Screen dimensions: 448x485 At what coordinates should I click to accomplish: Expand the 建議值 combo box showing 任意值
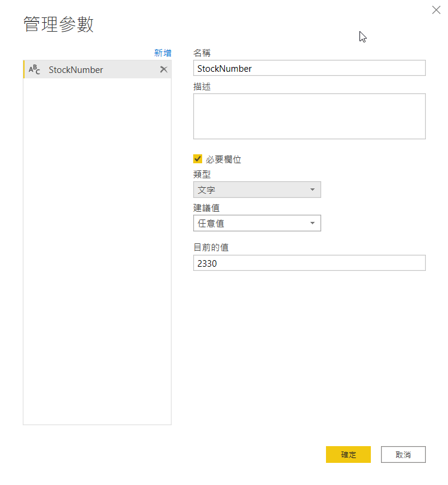click(257, 224)
